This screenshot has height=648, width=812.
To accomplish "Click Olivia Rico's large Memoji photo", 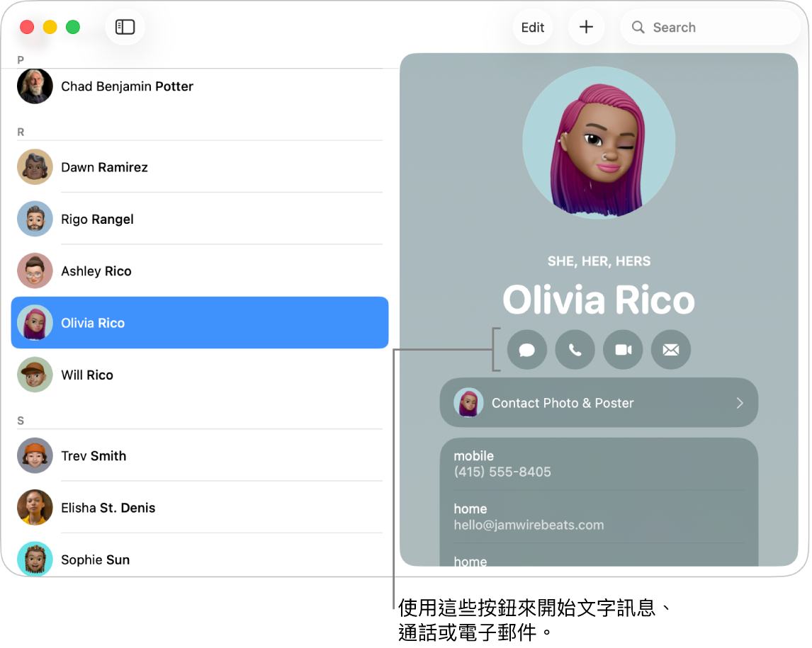I will (x=600, y=143).
